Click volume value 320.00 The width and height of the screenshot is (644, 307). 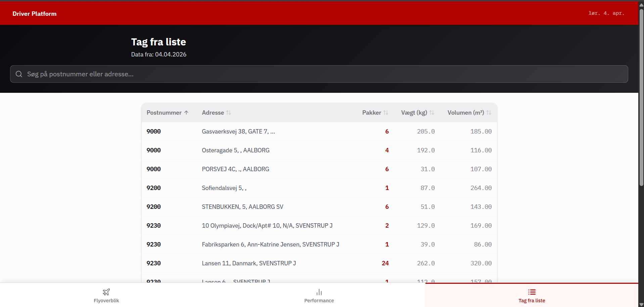(x=481, y=263)
